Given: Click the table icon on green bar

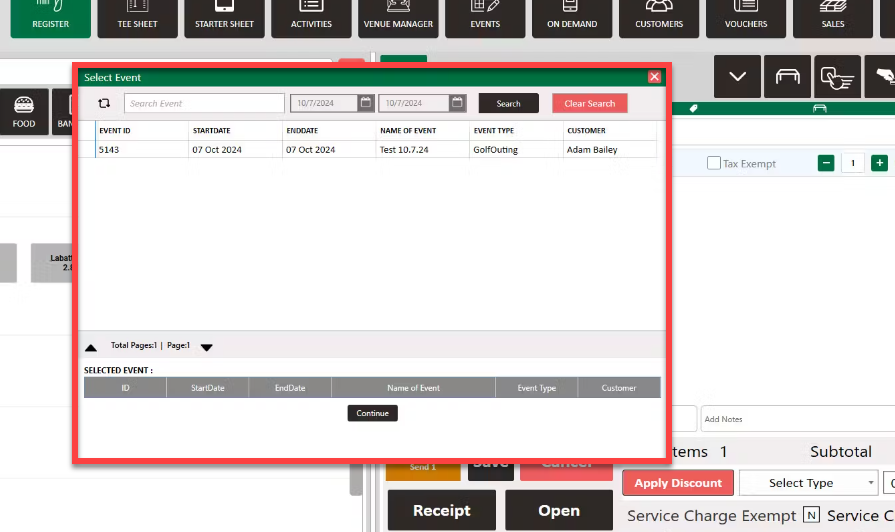Looking at the screenshot, I should [820, 108].
